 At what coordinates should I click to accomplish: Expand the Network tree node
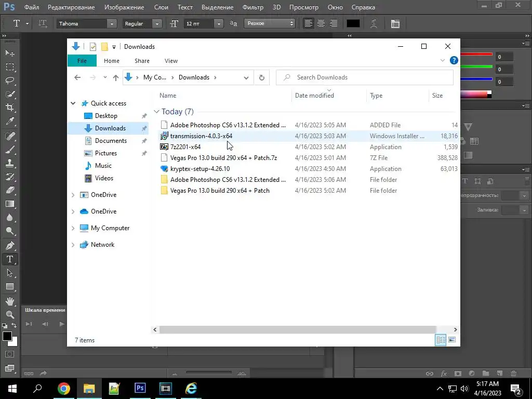pyautogui.click(x=73, y=245)
